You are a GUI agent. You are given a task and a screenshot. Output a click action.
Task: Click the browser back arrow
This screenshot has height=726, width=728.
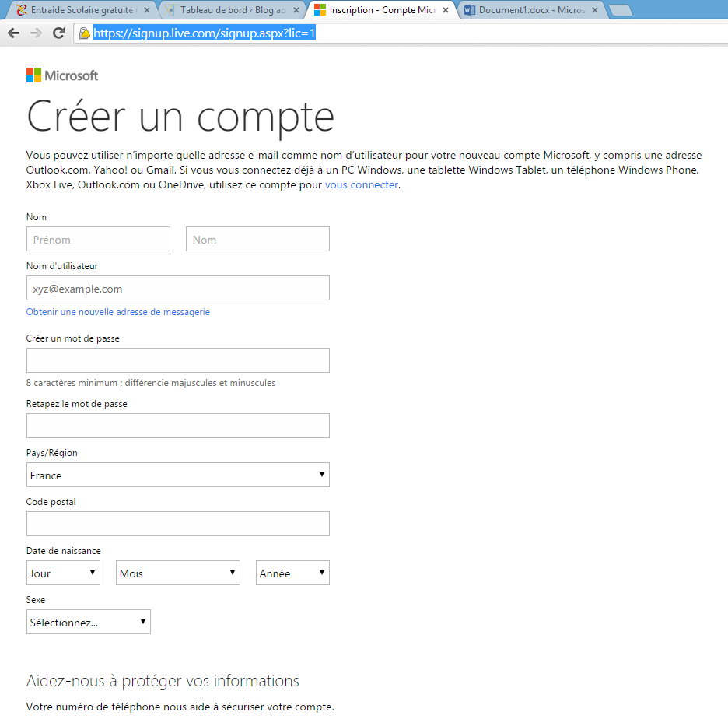13,33
